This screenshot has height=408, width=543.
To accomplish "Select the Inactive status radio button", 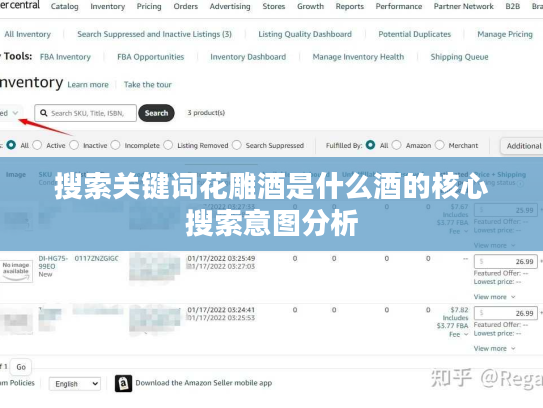I will (74, 145).
